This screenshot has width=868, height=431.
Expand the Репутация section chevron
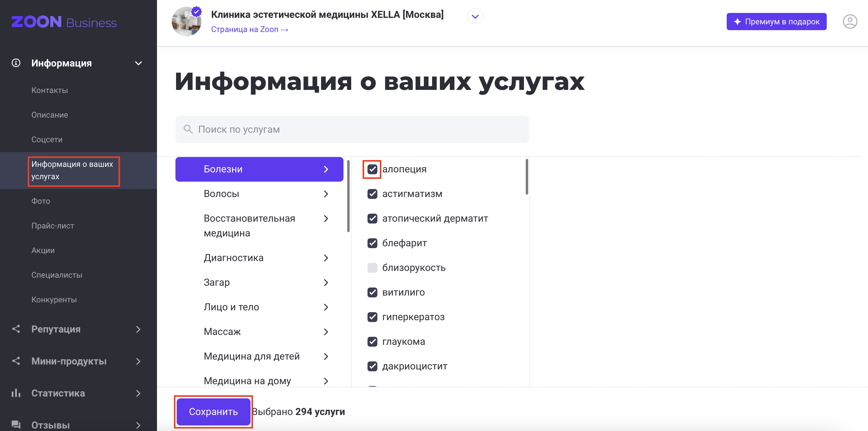pyautogui.click(x=138, y=329)
